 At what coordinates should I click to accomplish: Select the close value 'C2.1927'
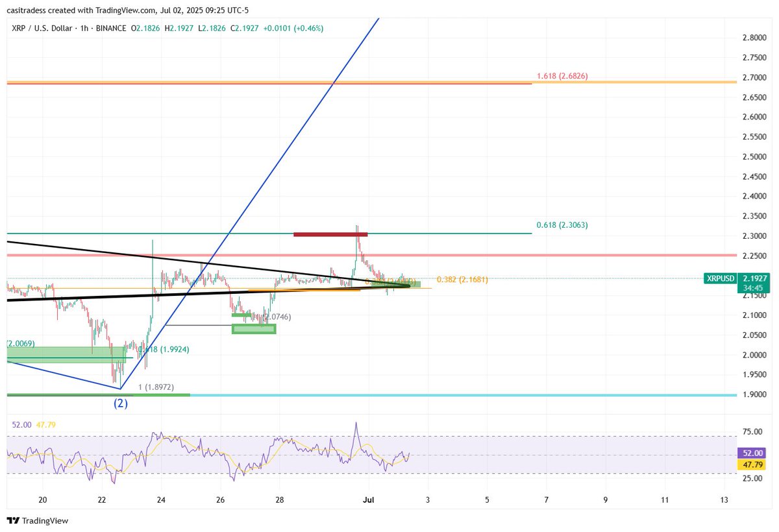click(244, 29)
